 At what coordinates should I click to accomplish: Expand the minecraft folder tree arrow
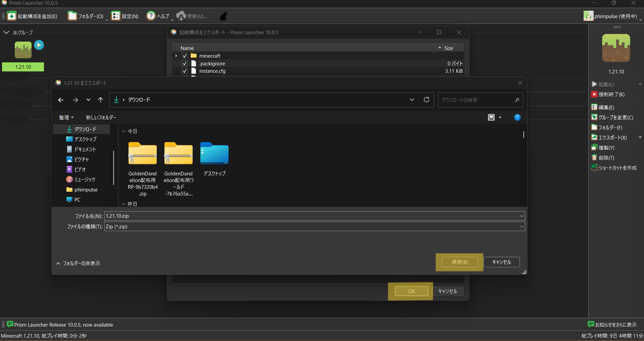pos(176,56)
